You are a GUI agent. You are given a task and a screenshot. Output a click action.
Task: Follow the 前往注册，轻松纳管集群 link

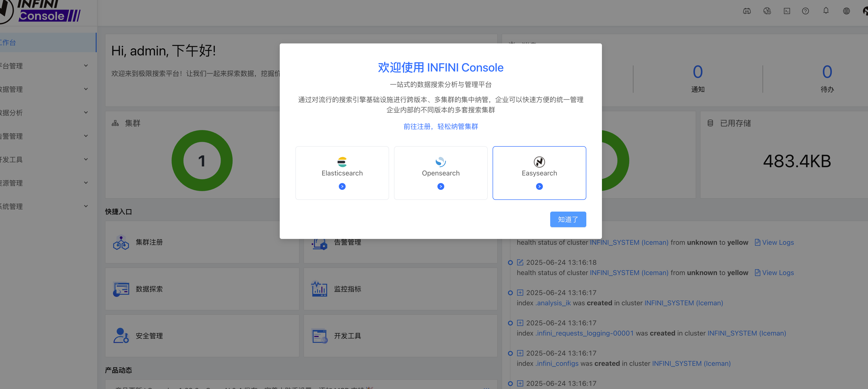click(x=440, y=126)
